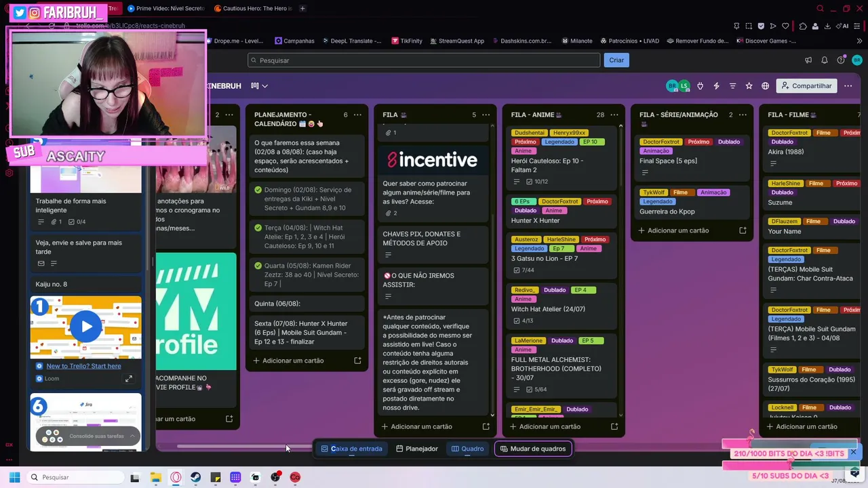Image resolution: width=868 pixels, height=488 pixels.
Task: Open LS member avatar on board
Action: pos(684,86)
